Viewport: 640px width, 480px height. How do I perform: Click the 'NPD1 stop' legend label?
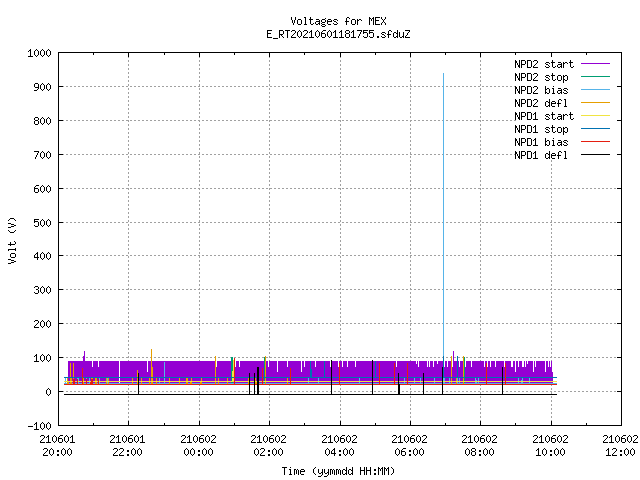coord(541,129)
